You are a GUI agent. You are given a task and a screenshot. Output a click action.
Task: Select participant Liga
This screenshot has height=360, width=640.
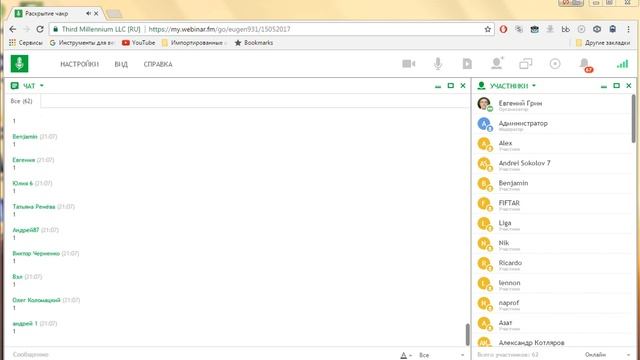click(x=551, y=224)
